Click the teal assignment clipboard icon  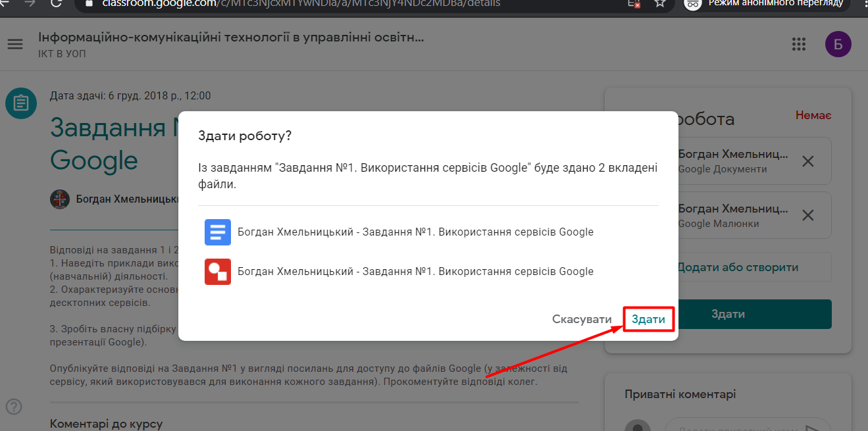(x=21, y=103)
